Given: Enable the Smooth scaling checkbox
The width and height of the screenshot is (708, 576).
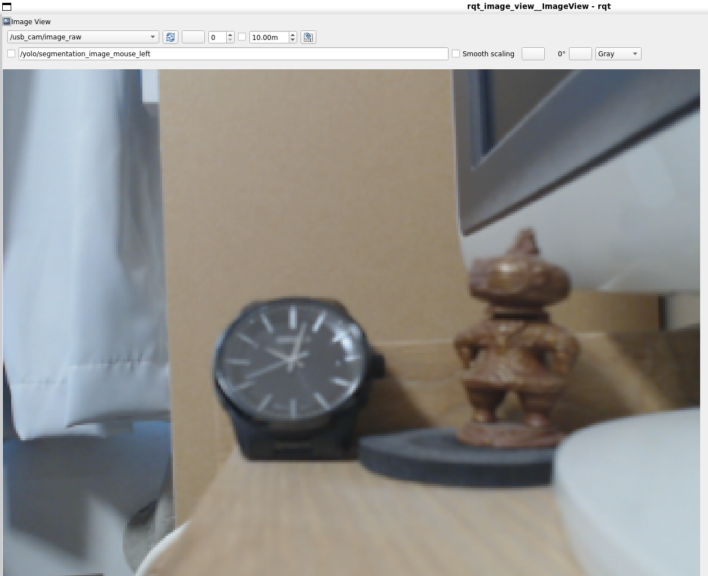Looking at the screenshot, I should click(x=456, y=54).
